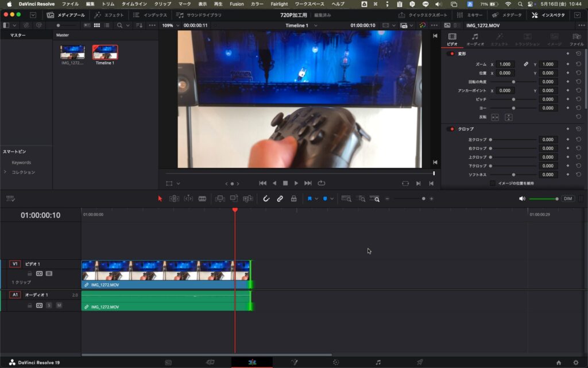Show the Mixer panel
Image resolution: width=588 pixels, height=368 pixels.
click(470, 15)
